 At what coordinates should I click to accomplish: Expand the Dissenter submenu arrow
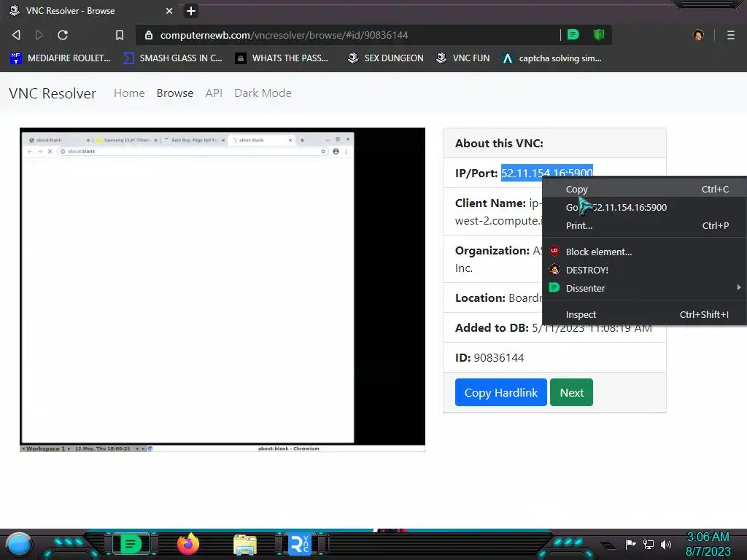(739, 287)
